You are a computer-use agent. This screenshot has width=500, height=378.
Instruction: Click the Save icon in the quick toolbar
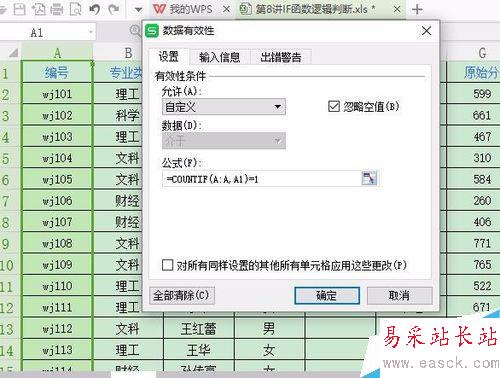[19, 9]
